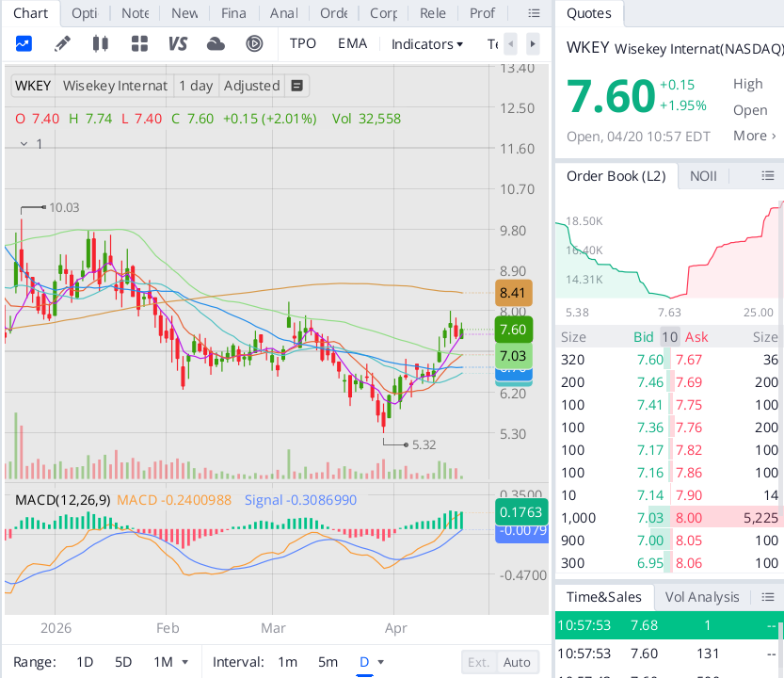Select the line chart type icon
Viewport: 784px width, 678px height.
pyautogui.click(x=24, y=44)
